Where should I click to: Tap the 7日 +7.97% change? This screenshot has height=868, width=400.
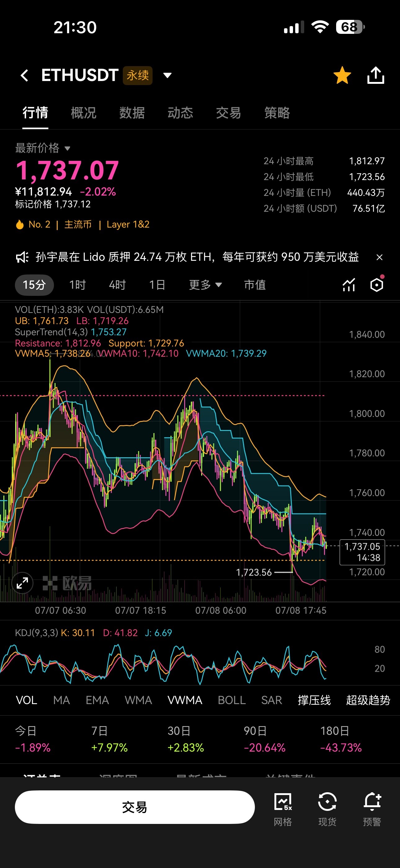click(109, 739)
